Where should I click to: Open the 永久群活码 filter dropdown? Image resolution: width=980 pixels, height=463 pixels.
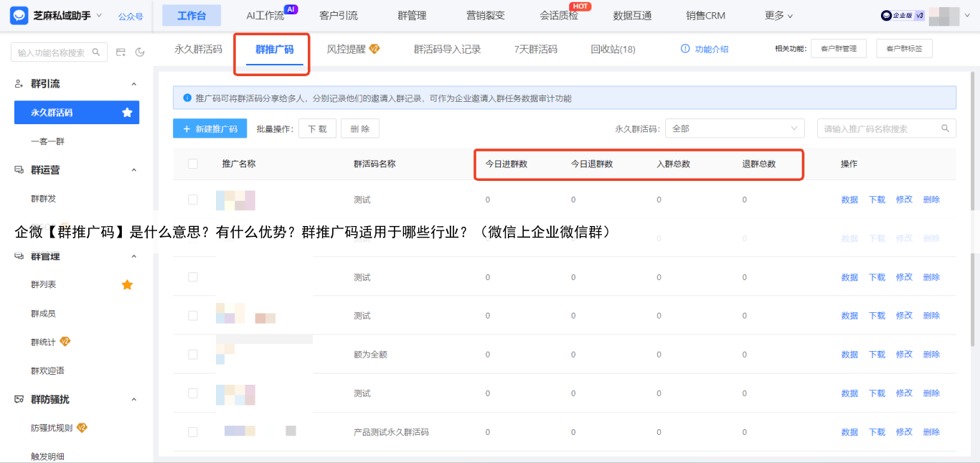tap(735, 128)
